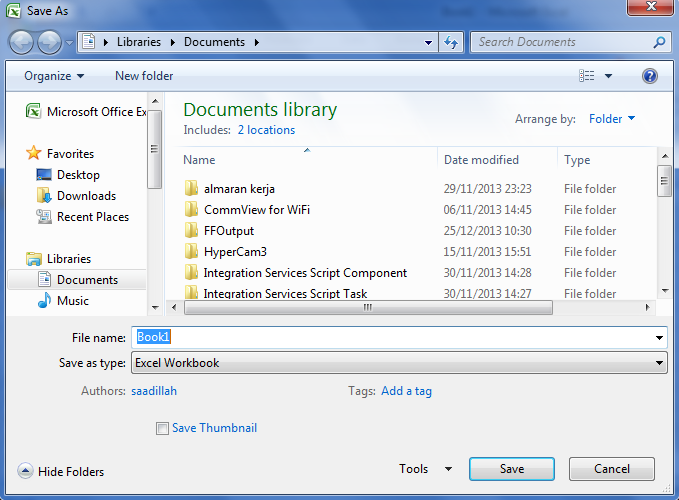Select the FFOutput folder icon

click(191, 231)
